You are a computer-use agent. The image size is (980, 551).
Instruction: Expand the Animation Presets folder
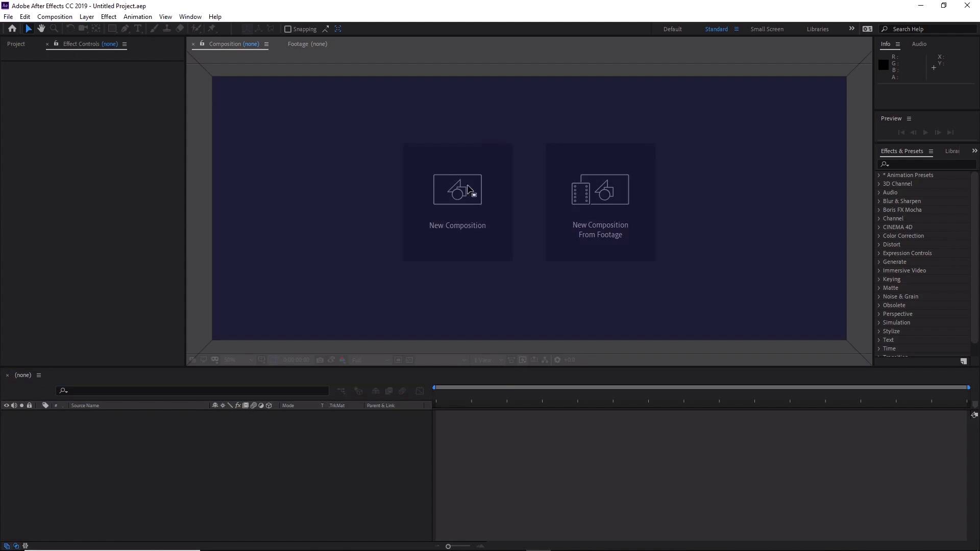879,175
